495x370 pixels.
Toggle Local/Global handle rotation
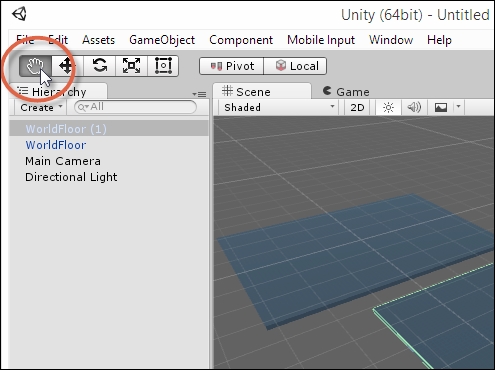(x=295, y=66)
